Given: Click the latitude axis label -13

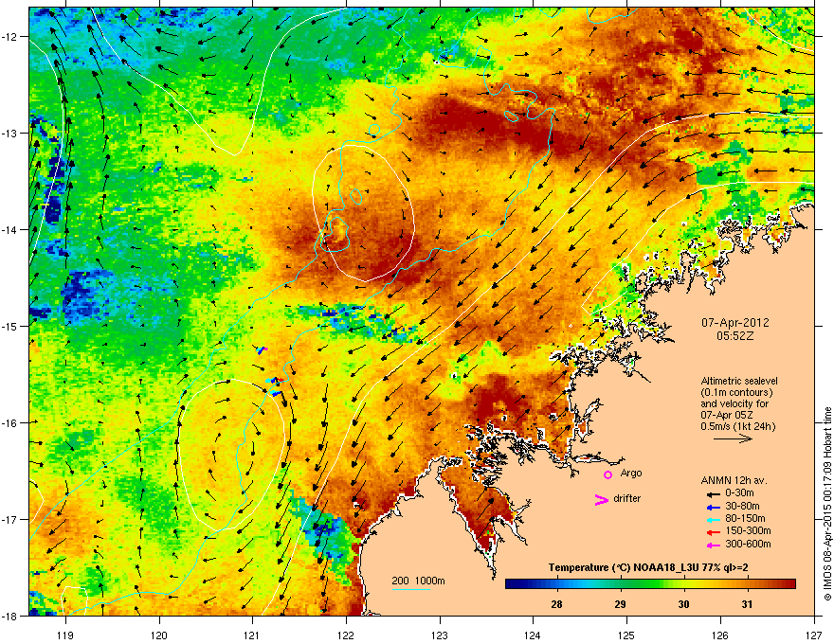Looking at the screenshot, I should pyautogui.click(x=9, y=134).
